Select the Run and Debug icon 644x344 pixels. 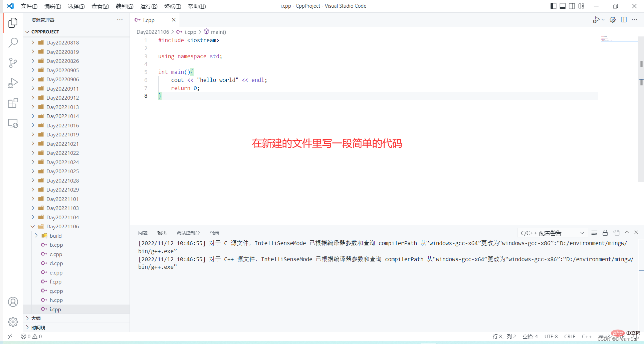(x=13, y=83)
